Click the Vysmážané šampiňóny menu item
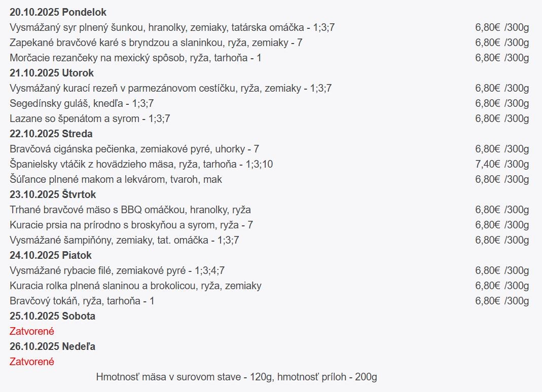The image size is (542, 392). [124, 240]
